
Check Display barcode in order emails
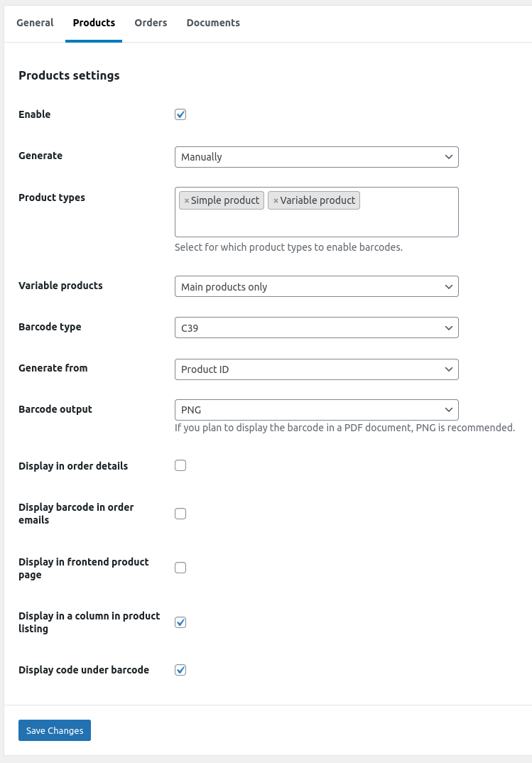click(180, 514)
